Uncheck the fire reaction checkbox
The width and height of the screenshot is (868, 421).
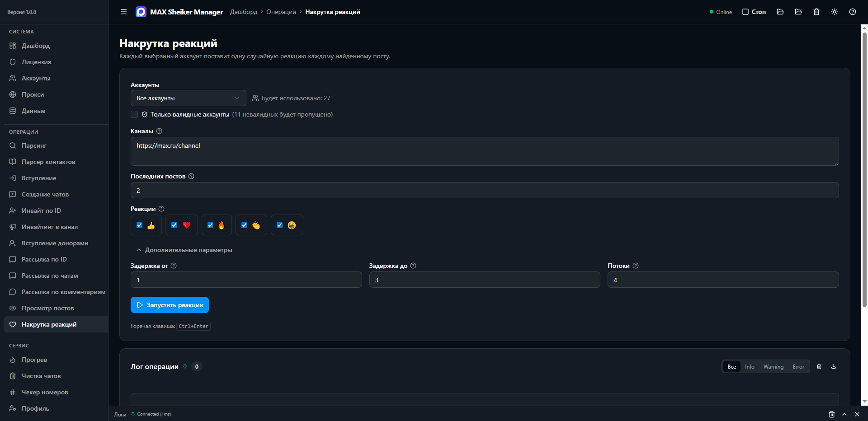click(210, 225)
